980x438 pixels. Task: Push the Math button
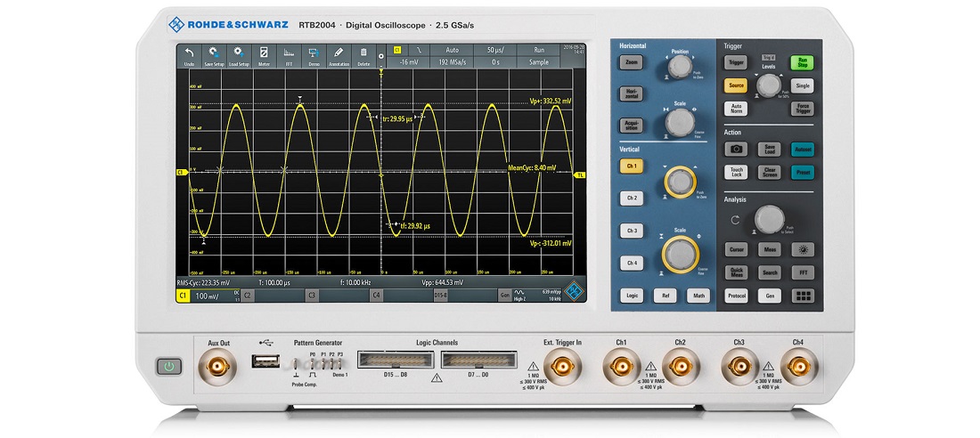tap(698, 296)
